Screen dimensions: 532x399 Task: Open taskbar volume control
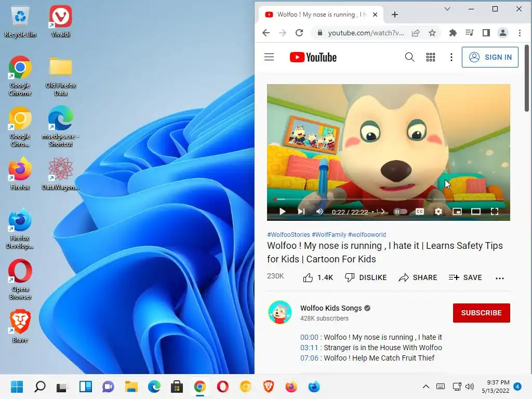click(x=470, y=387)
